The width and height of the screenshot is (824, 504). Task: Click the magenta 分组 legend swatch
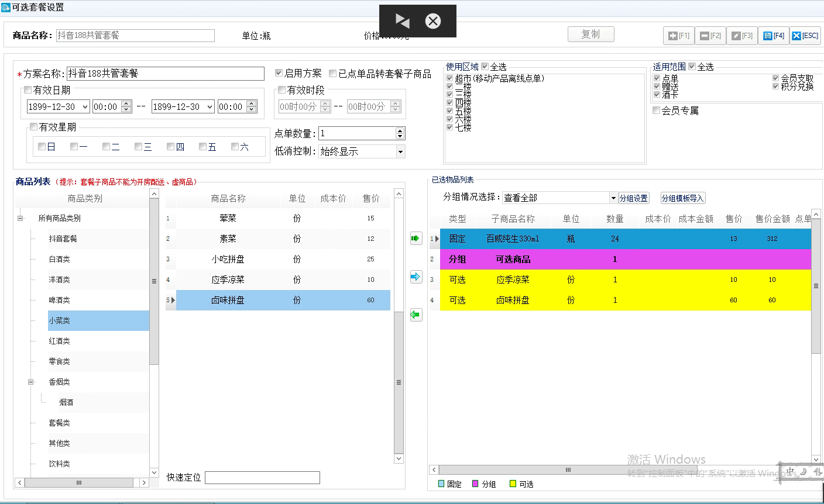[475, 484]
